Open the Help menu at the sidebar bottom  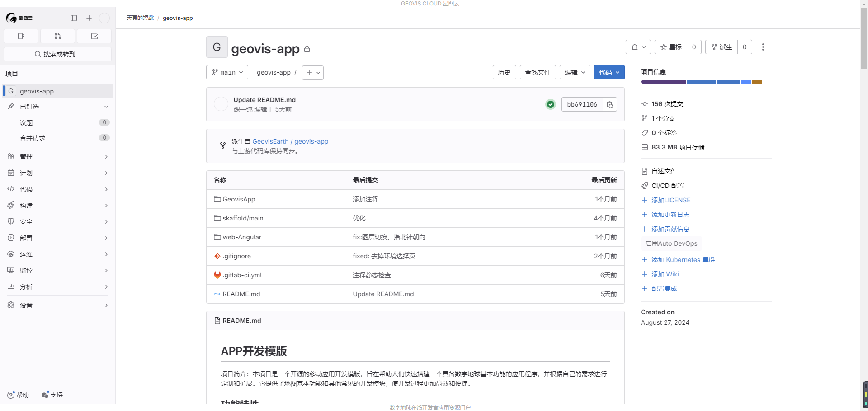coord(18,395)
